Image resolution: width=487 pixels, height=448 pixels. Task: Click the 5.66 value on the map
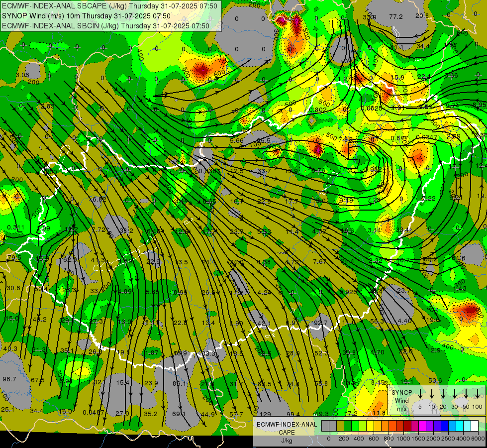coord(237,140)
